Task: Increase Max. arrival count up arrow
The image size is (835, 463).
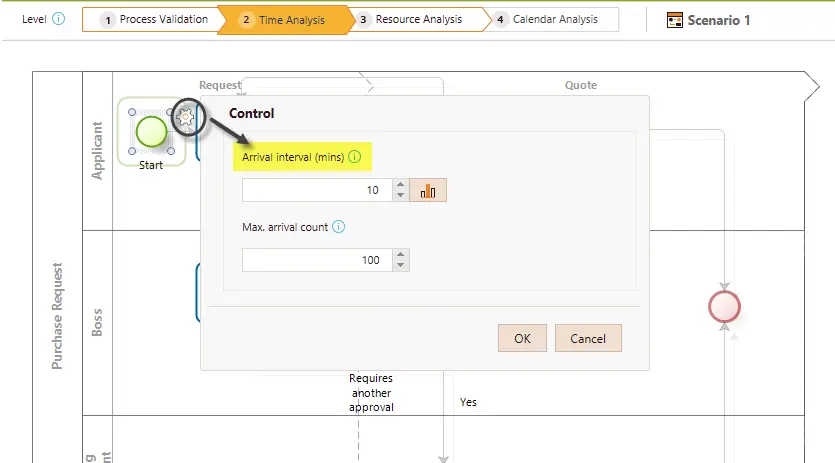Action: pyautogui.click(x=400, y=254)
